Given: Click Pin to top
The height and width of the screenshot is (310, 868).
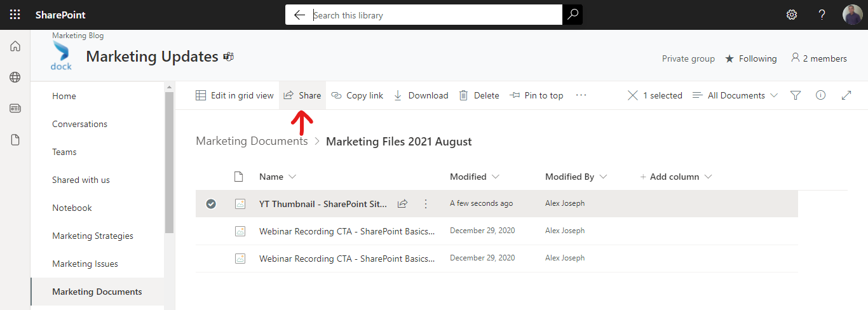Looking at the screenshot, I should coord(536,95).
